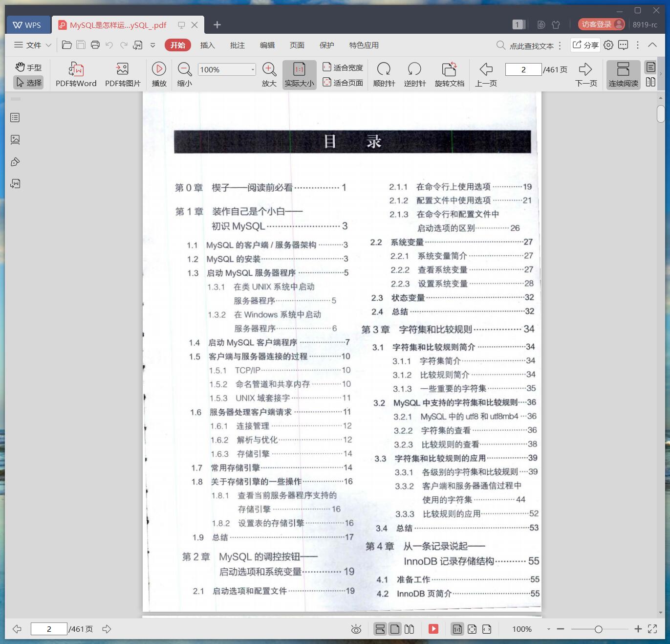
Task: Select the 手型 hand tool
Action: click(x=28, y=67)
